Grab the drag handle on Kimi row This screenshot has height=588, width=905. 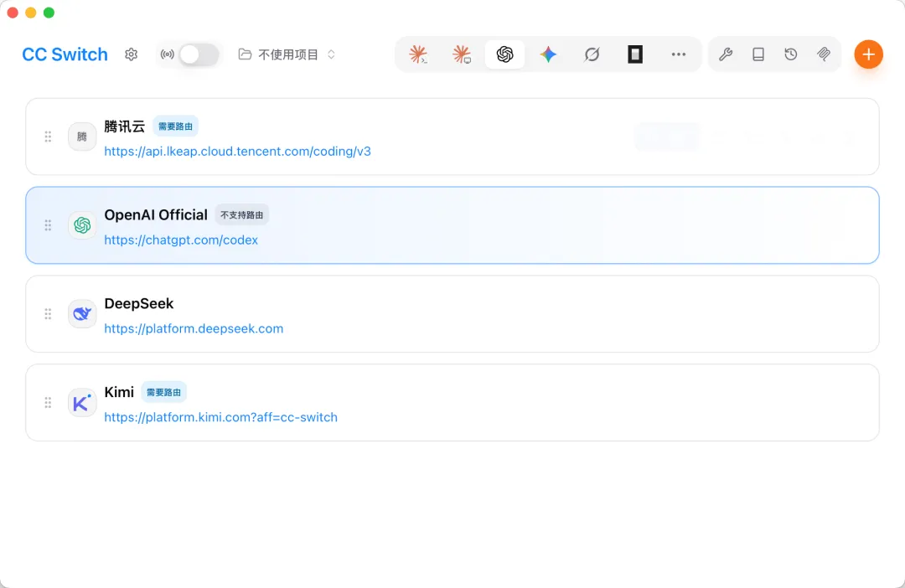point(48,403)
